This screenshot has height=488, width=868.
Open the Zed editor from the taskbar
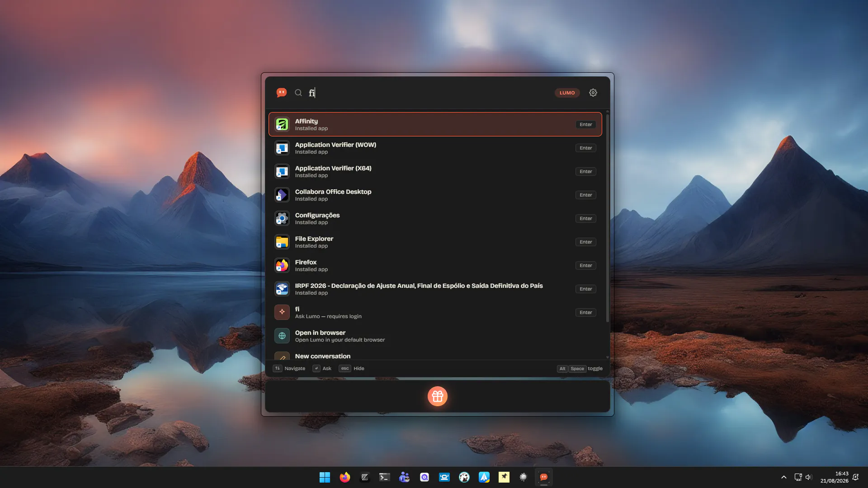tap(365, 477)
